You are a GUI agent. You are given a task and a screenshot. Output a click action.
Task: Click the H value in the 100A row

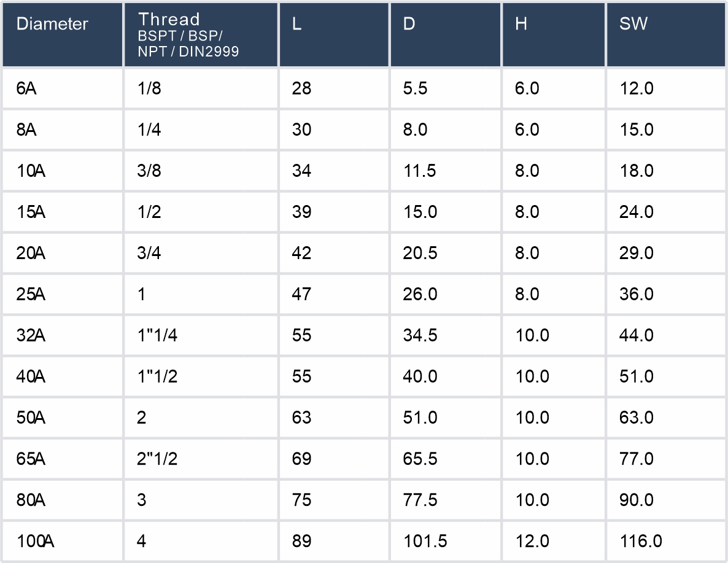pyautogui.click(x=532, y=542)
